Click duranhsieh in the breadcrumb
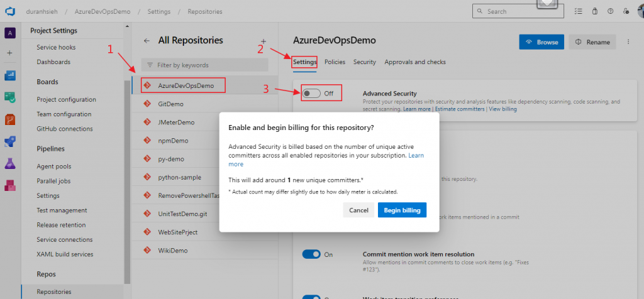644x299 pixels. click(42, 11)
